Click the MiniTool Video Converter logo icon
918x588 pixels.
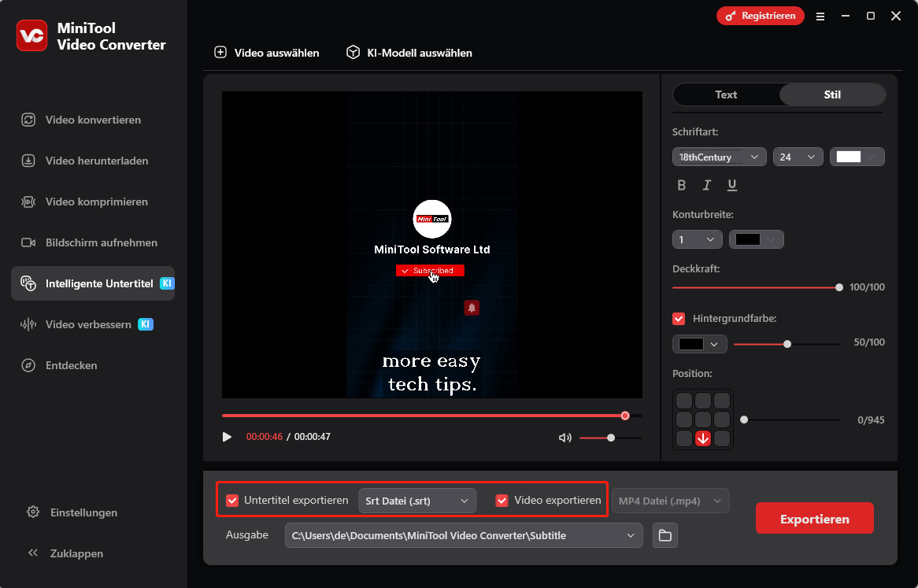click(x=31, y=35)
